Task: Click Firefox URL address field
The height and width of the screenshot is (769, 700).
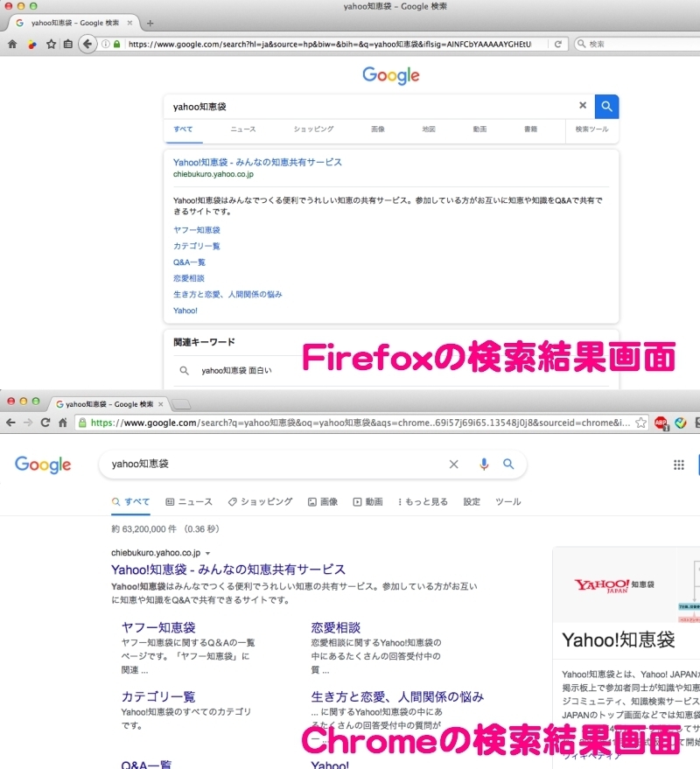Action: tap(330, 44)
